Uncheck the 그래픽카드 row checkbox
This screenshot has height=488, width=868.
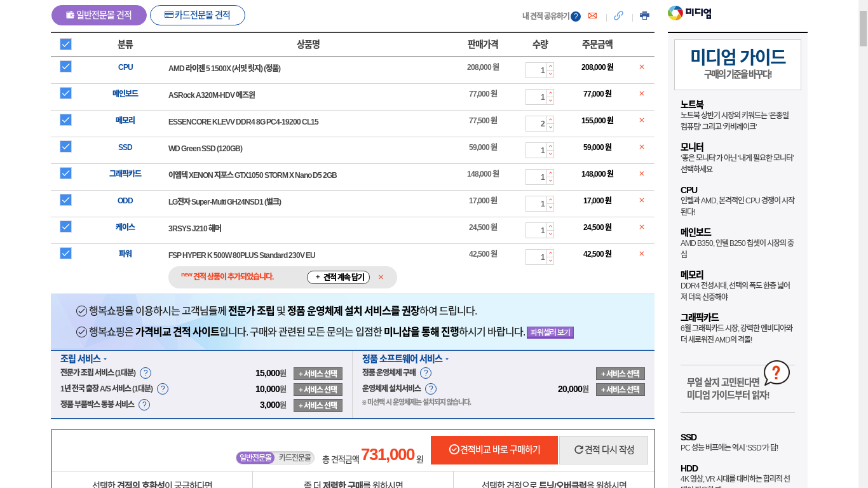(x=65, y=173)
